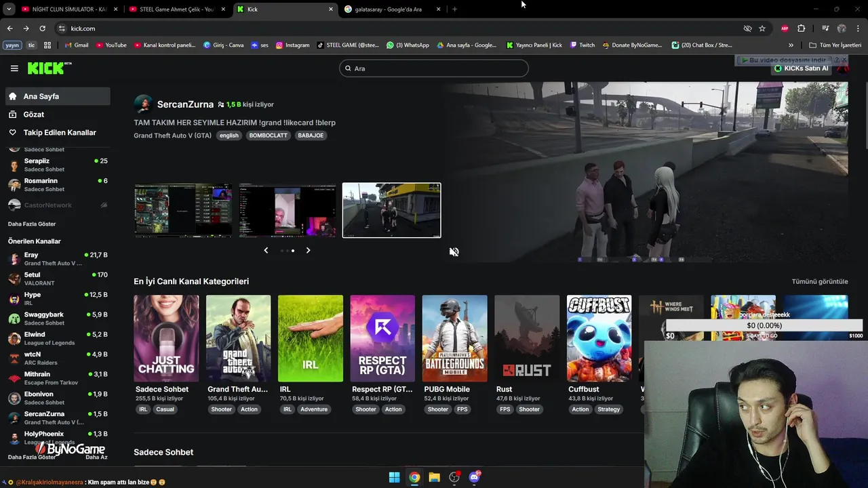This screenshot has width=868, height=488.
Task: Open Windows Start button
Action: pyautogui.click(x=394, y=477)
